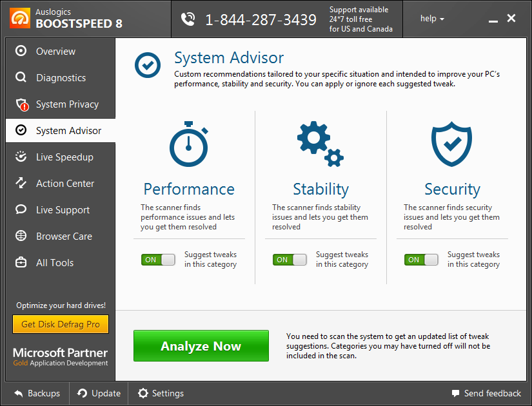This screenshot has width=532, height=406.
Task: Toggle Performance tweak suggestions switch
Action: tap(158, 260)
